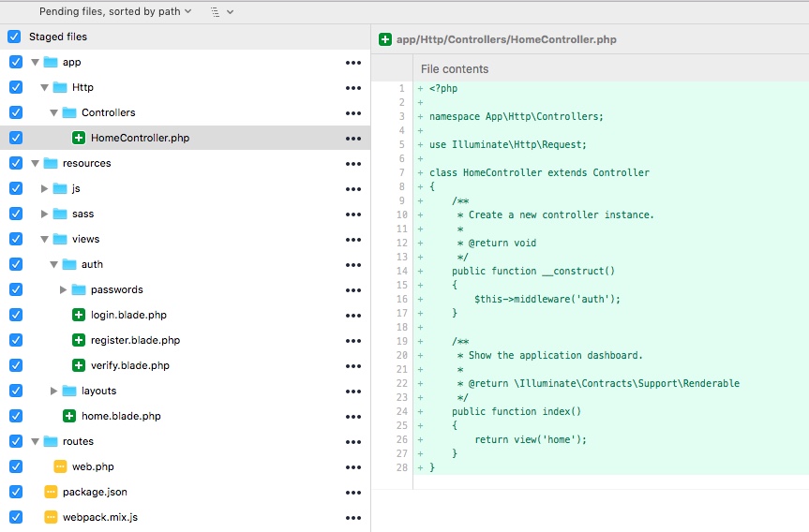Uncheck the Staged files checkbox
Viewport: 809px width, 532px height.
[14, 37]
